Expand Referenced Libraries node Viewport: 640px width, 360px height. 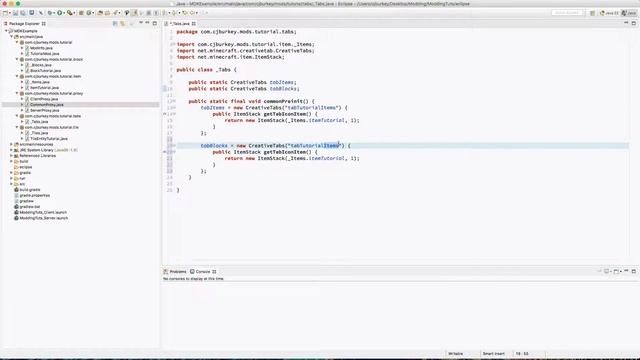click(x=11, y=156)
